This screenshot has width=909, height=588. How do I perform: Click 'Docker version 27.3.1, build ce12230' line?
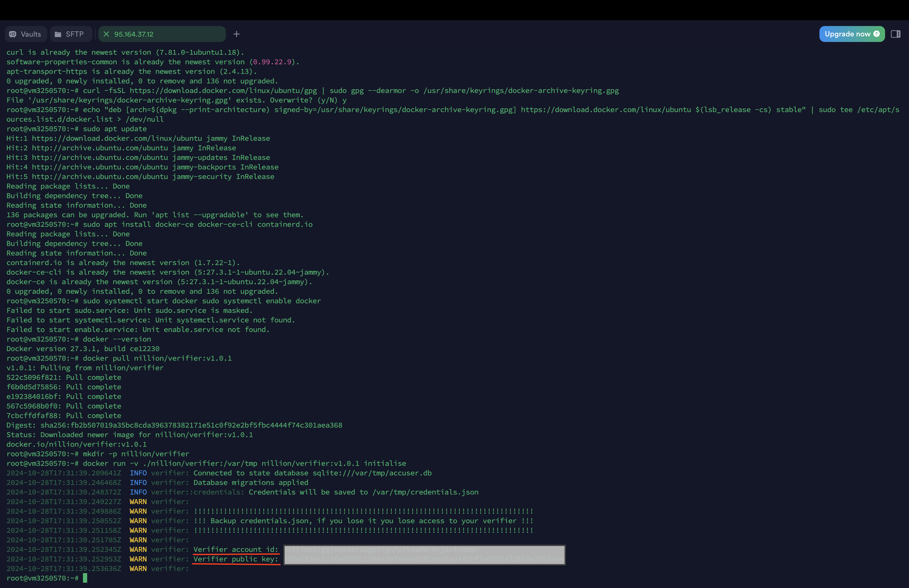[83, 348]
